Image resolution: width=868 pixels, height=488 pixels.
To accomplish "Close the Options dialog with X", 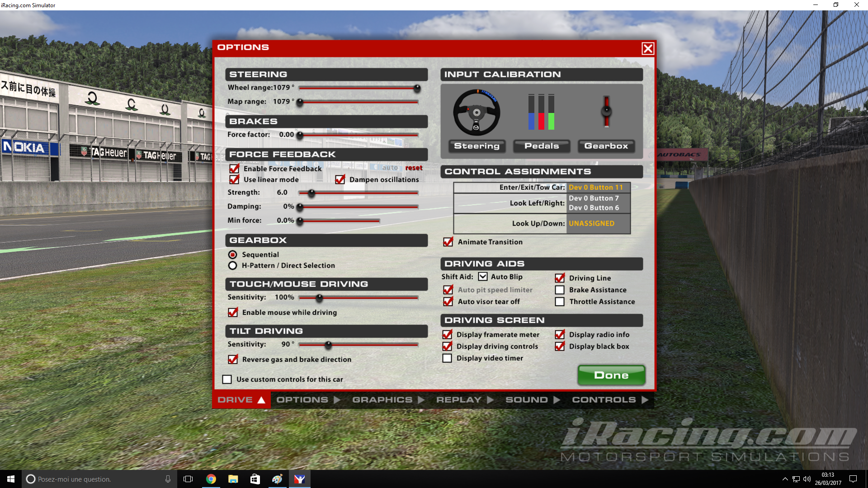I will pyautogui.click(x=648, y=48).
